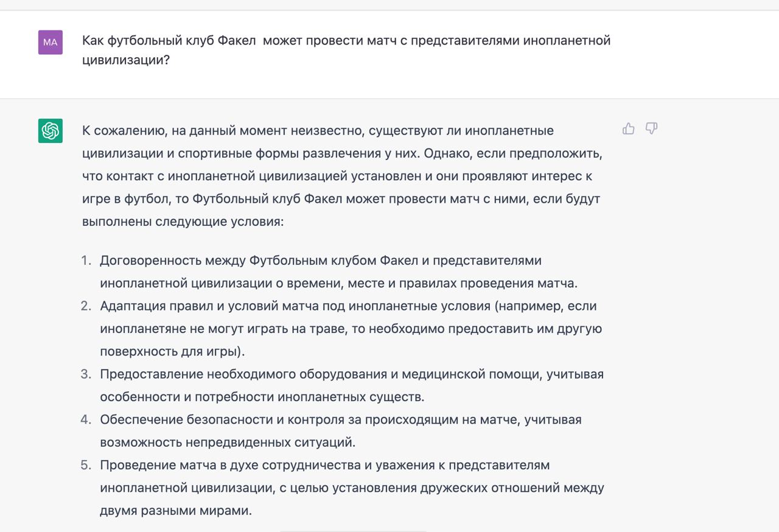Screen dimensions: 779x532
Task: Click the green ChatGPT logo avatar
Action: (x=51, y=131)
